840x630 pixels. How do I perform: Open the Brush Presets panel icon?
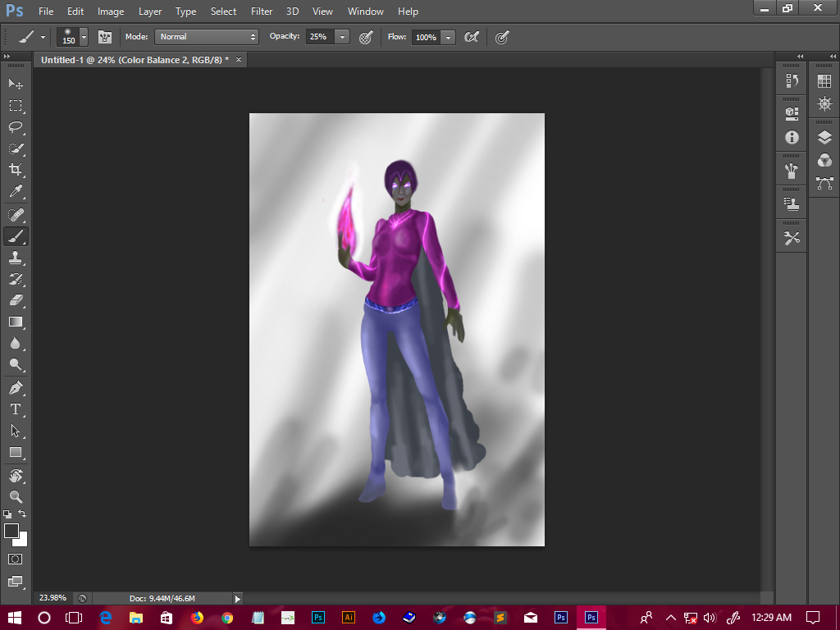click(792, 171)
